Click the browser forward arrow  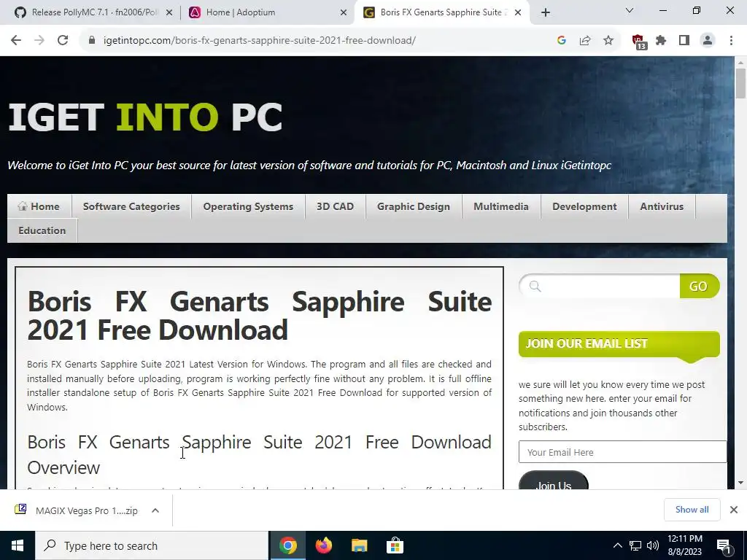point(39,41)
